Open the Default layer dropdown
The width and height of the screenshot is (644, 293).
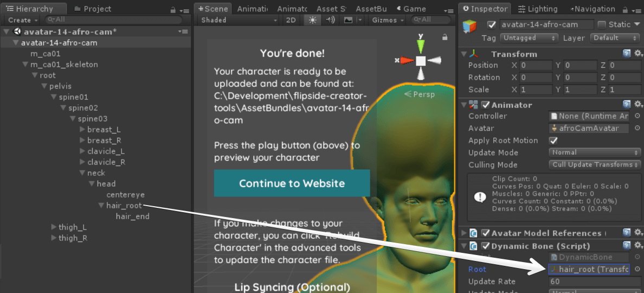pos(616,38)
